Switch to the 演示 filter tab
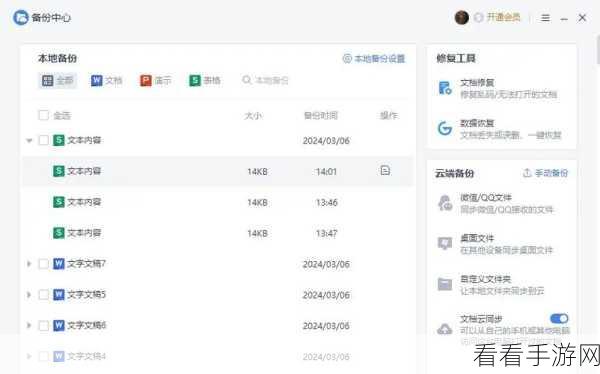Viewport: 600px width, 374px height. (156, 80)
